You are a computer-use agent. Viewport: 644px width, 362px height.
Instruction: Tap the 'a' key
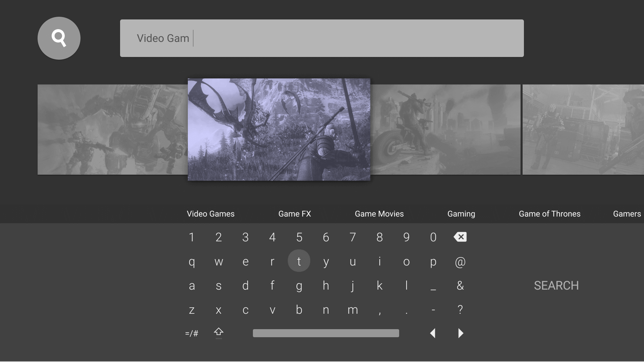click(x=192, y=286)
